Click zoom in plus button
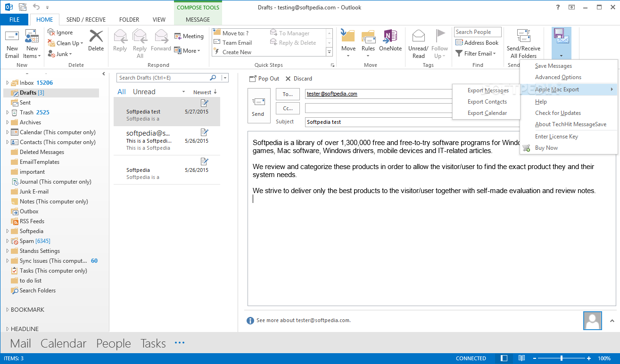This screenshot has height=364, width=620. 588,358
